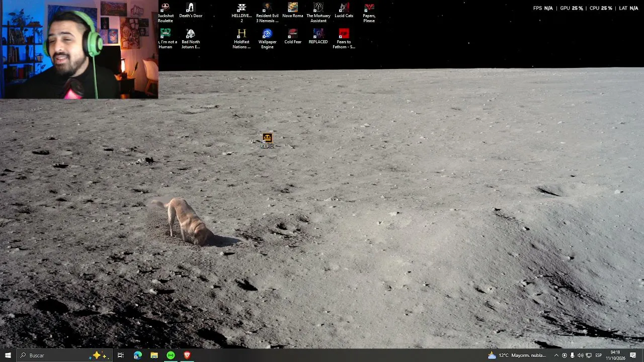Image resolution: width=644 pixels, height=362 pixels.
Task: Open the 12°C weather widget
Action: [517, 355]
